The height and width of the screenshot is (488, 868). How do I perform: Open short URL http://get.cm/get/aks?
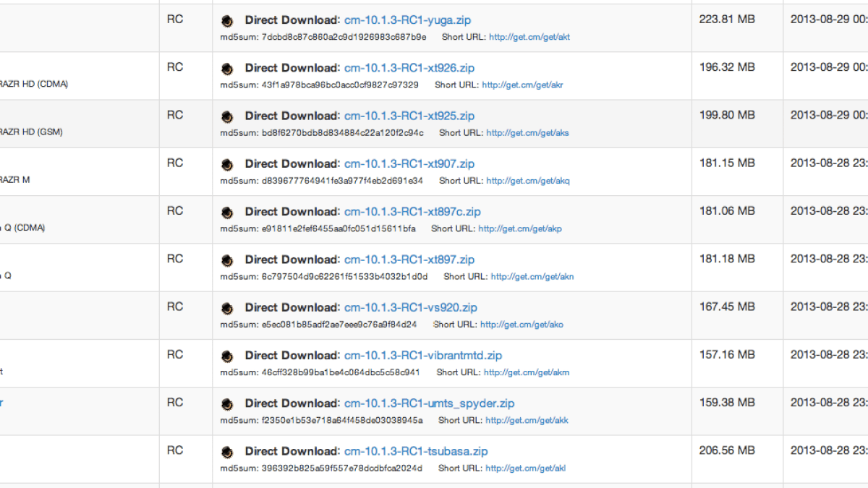pyautogui.click(x=527, y=133)
